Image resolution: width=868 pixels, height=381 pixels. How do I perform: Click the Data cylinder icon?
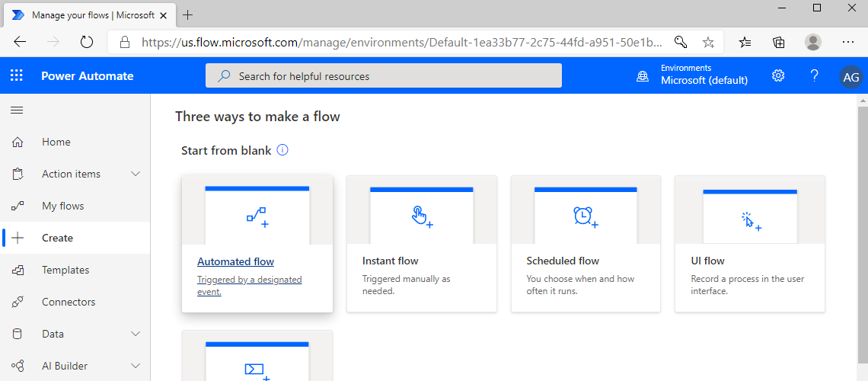pyautogui.click(x=18, y=334)
